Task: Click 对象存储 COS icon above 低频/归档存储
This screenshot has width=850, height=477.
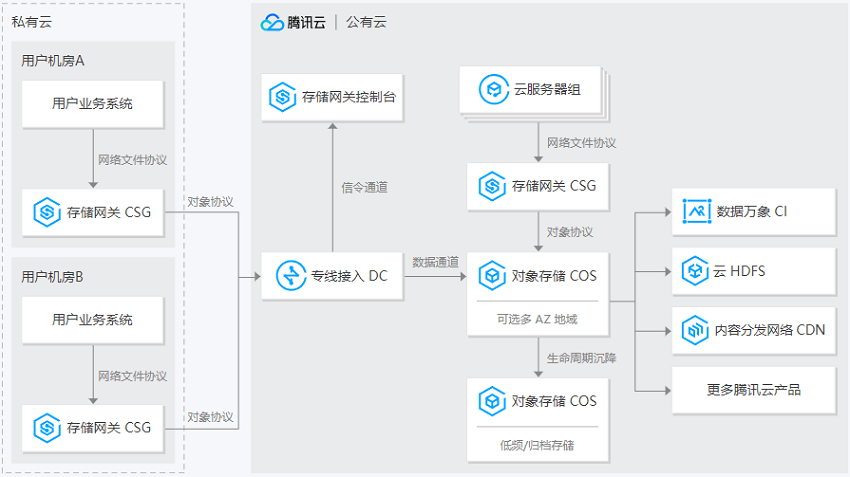Action: point(492,401)
